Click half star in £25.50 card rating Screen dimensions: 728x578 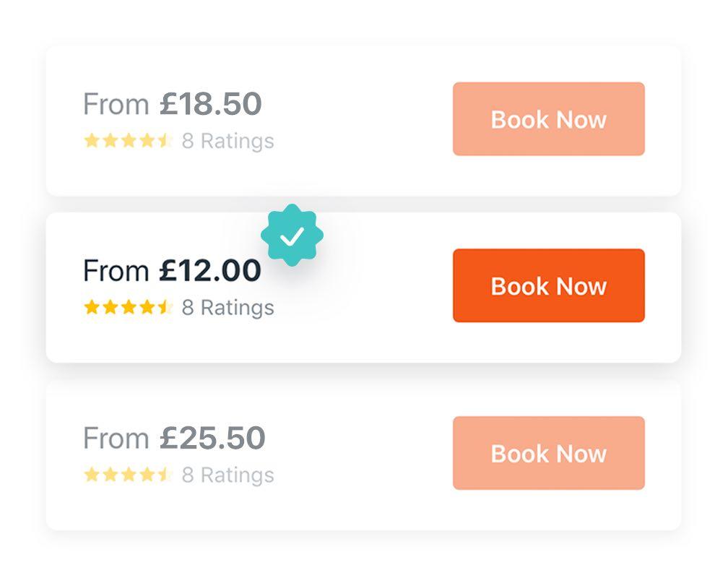coord(165,475)
